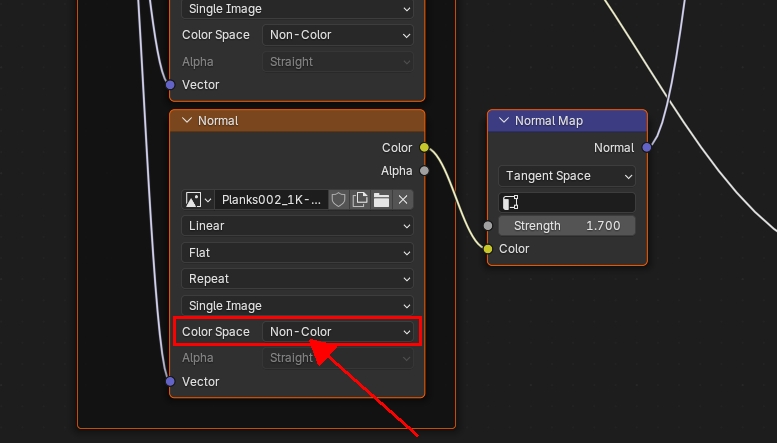Click the Alpha output socket of Normal node
This screenshot has width=777, height=443.
click(424, 171)
